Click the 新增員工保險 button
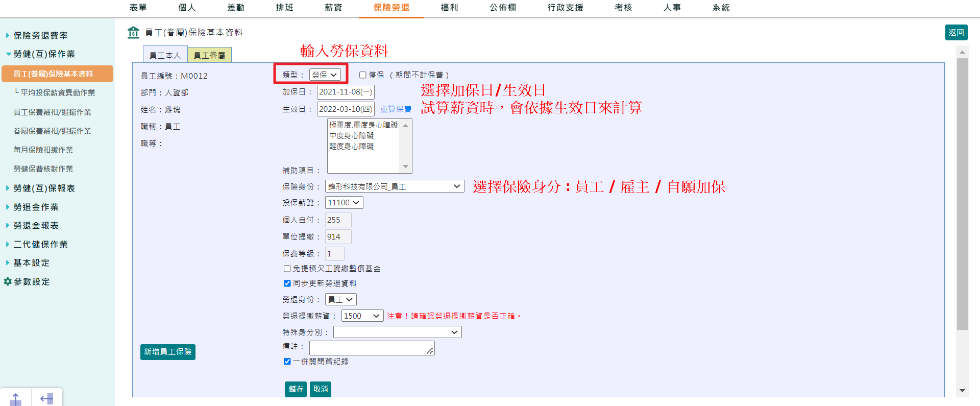The width and height of the screenshot is (980, 406). pos(168,352)
